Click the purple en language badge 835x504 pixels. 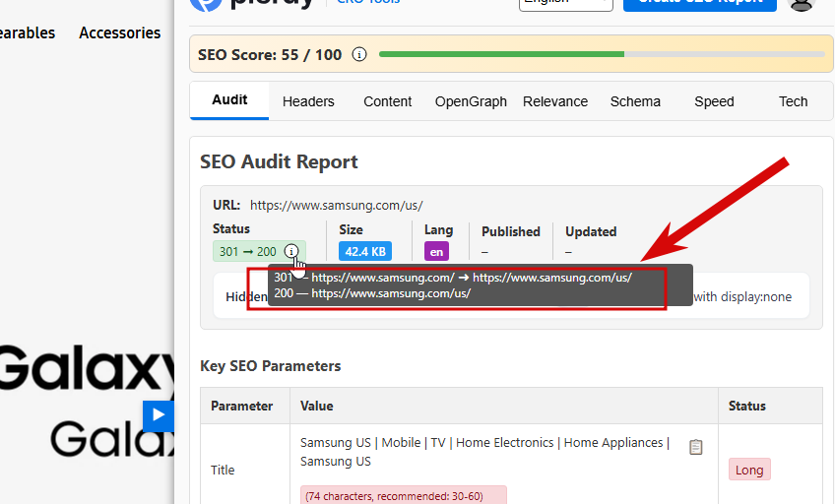pyautogui.click(x=436, y=252)
